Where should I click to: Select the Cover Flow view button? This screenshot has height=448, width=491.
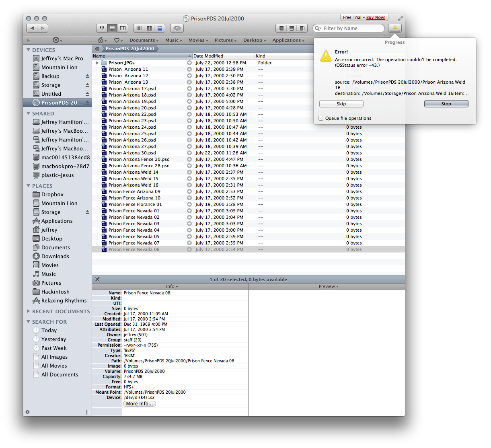click(x=139, y=28)
